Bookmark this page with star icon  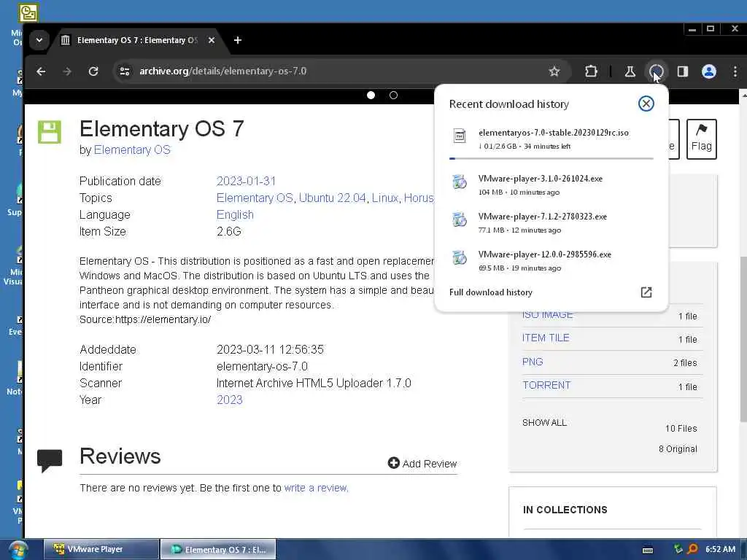(554, 71)
